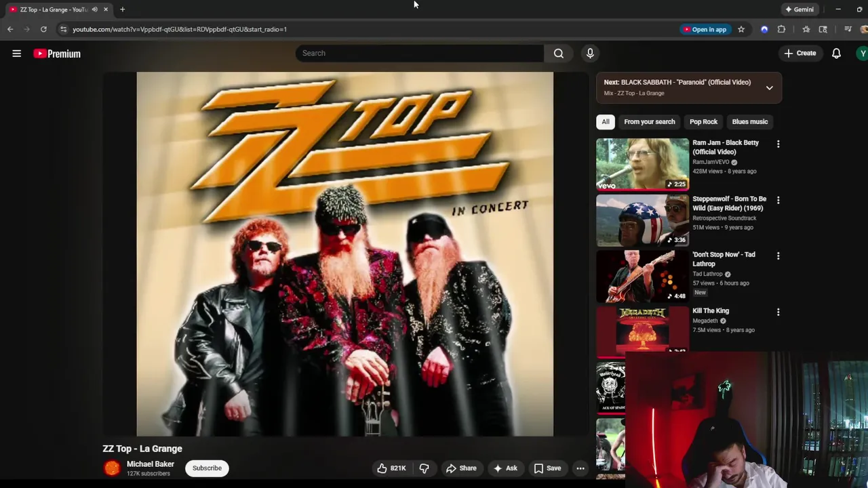Click 'Don't Stop Now' - Tad Lathrop title
The height and width of the screenshot is (488, 868).
pos(724,259)
